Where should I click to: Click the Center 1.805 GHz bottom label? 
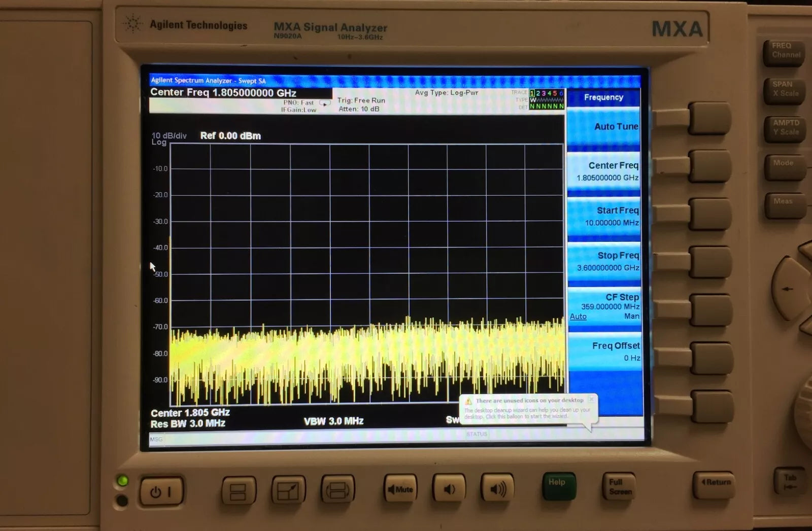[x=190, y=413]
